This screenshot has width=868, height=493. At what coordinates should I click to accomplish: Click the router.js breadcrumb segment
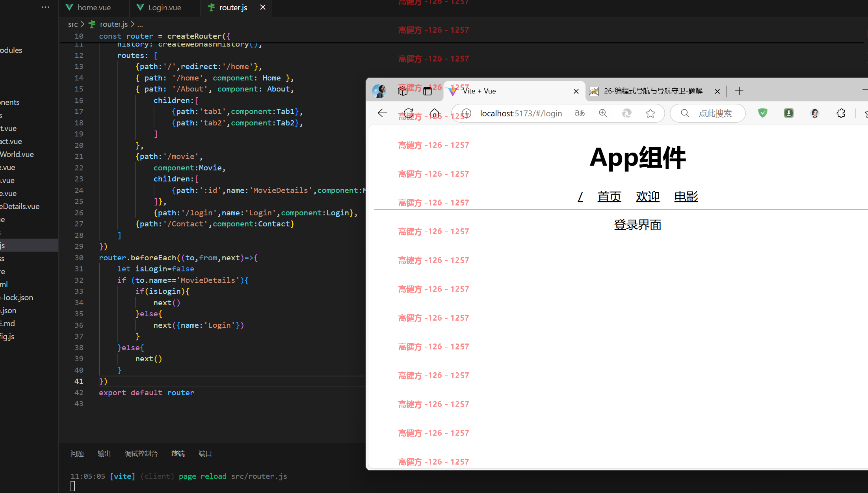[113, 24]
